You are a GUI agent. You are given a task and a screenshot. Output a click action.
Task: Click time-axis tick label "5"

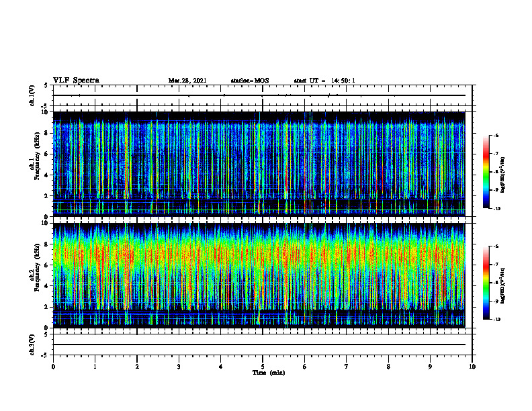(x=263, y=367)
